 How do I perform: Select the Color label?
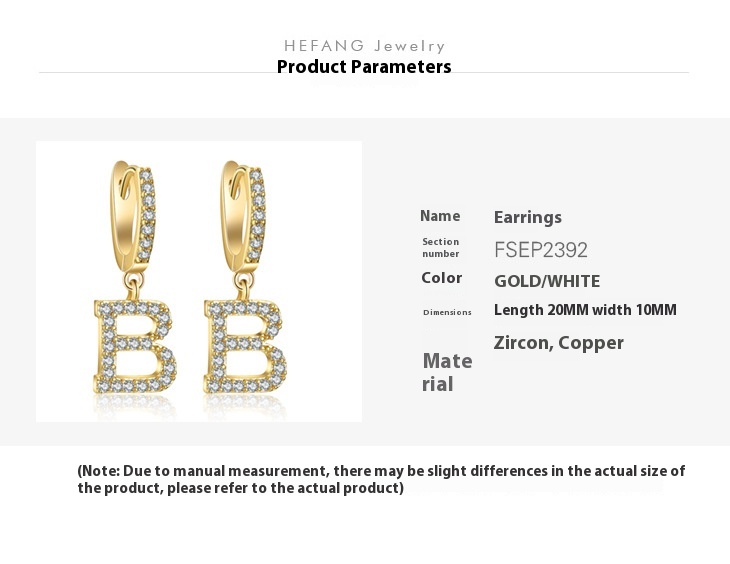point(441,278)
